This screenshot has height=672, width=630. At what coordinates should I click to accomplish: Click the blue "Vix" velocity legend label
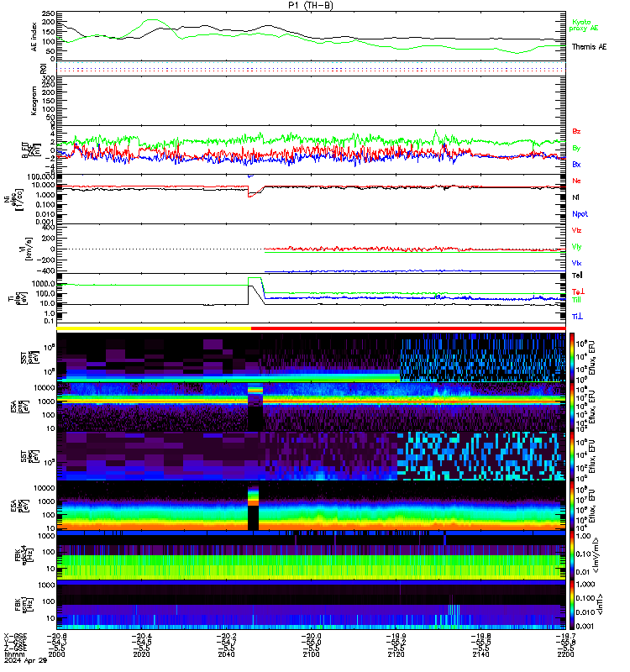(576, 263)
